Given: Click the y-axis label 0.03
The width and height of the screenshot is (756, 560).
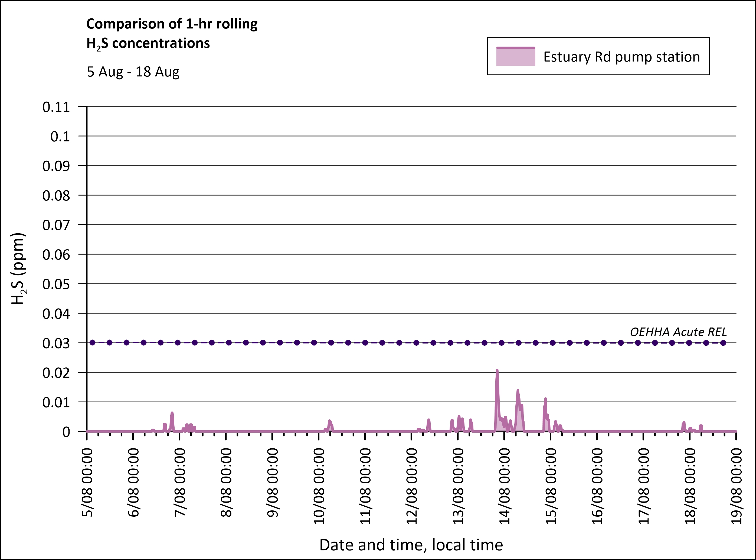Looking at the screenshot, I should (56, 343).
